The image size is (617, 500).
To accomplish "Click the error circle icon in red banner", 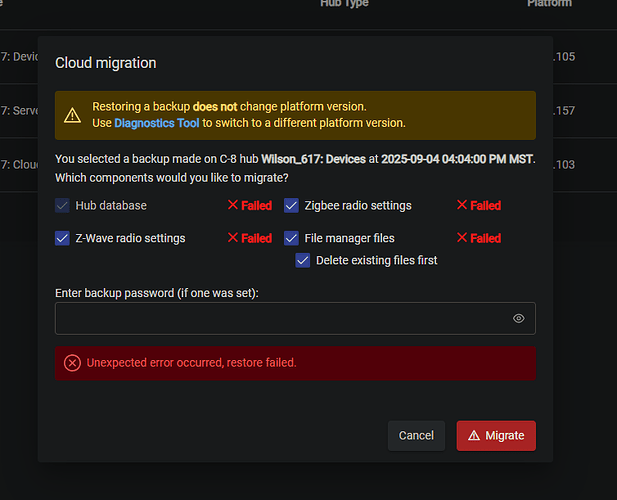I will click(72, 363).
